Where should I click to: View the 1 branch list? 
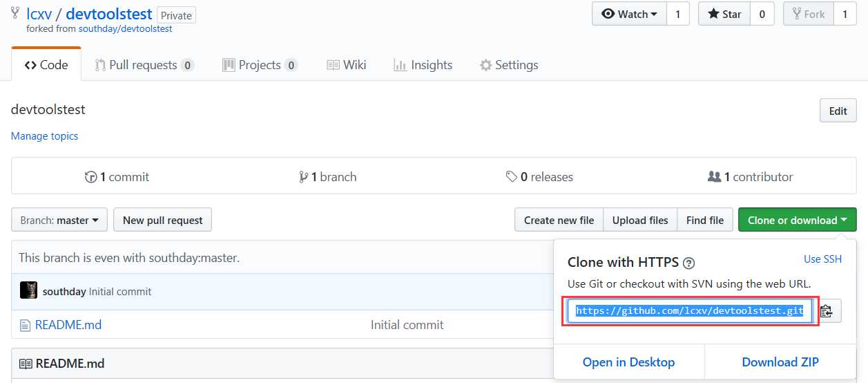click(x=328, y=177)
